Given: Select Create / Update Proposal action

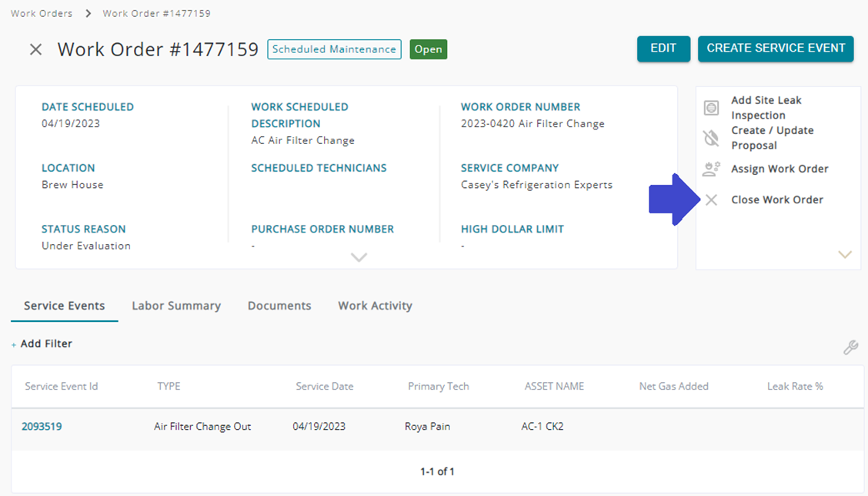Looking at the screenshot, I should point(773,137).
